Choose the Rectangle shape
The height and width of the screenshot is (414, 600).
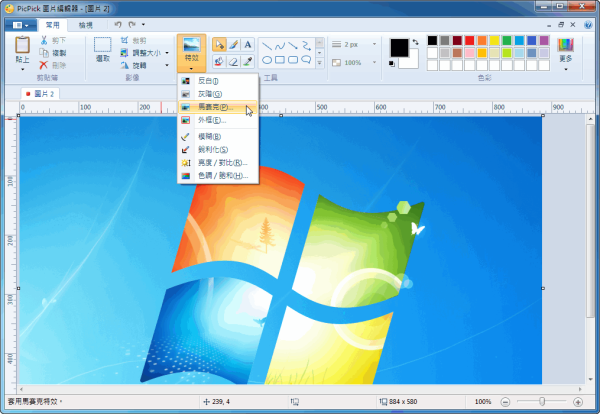(x=280, y=60)
